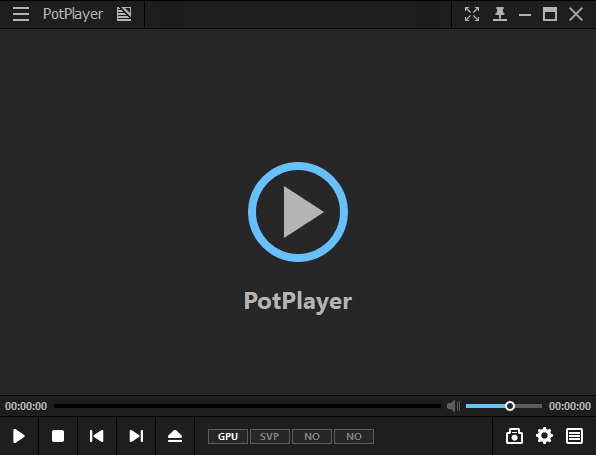
Task: Start playback with the play button
Action: [x=19, y=436]
